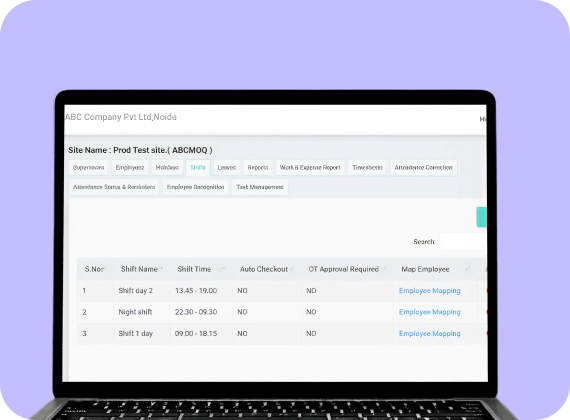Switch to the Employees tab

(130, 168)
